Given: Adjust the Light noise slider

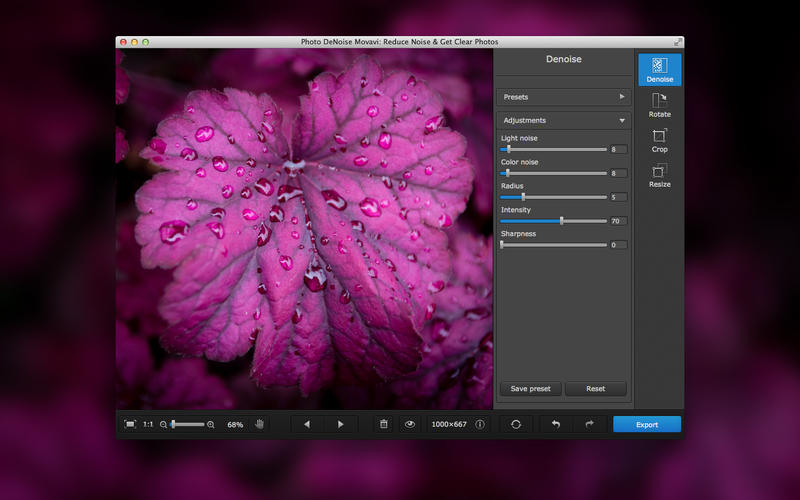Looking at the screenshot, I should click(x=554, y=149).
